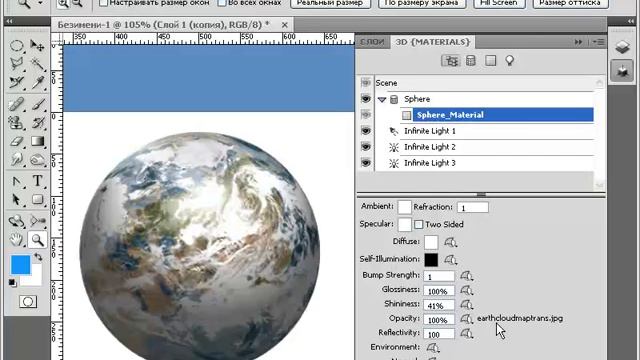The width and height of the screenshot is (640, 360).
Task: Select the Elliptical Marquee tool
Action: pos(16,45)
